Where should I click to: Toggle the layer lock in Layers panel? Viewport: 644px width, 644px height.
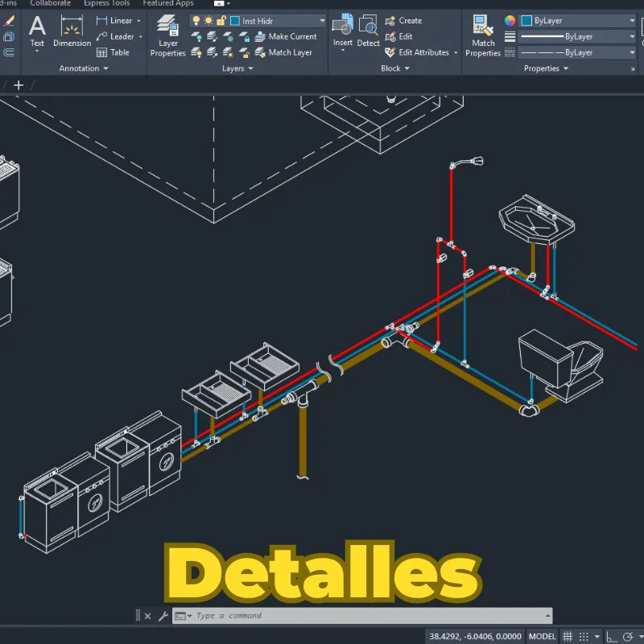(x=219, y=20)
